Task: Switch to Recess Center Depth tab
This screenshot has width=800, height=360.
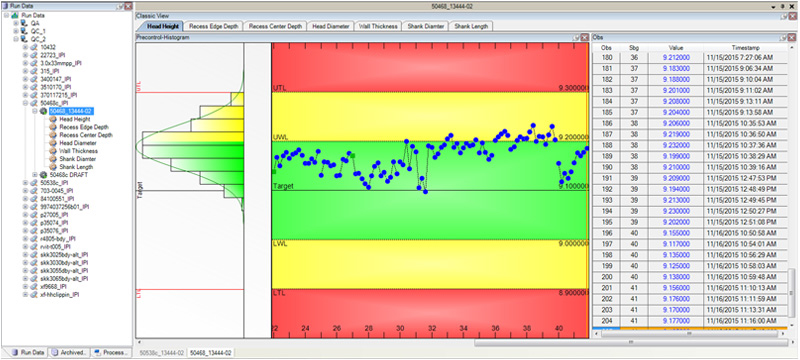Action: click(x=276, y=26)
